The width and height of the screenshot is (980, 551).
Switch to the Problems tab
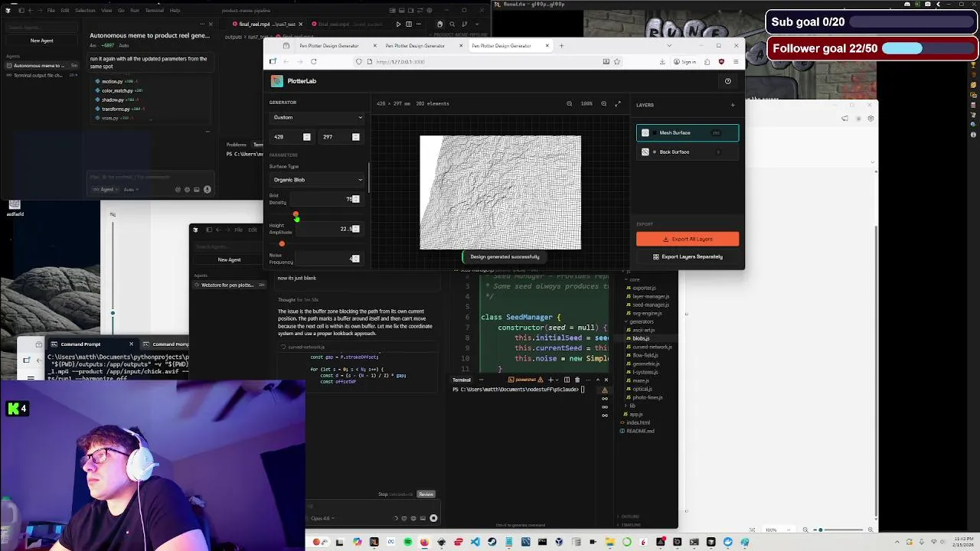click(236, 145)
